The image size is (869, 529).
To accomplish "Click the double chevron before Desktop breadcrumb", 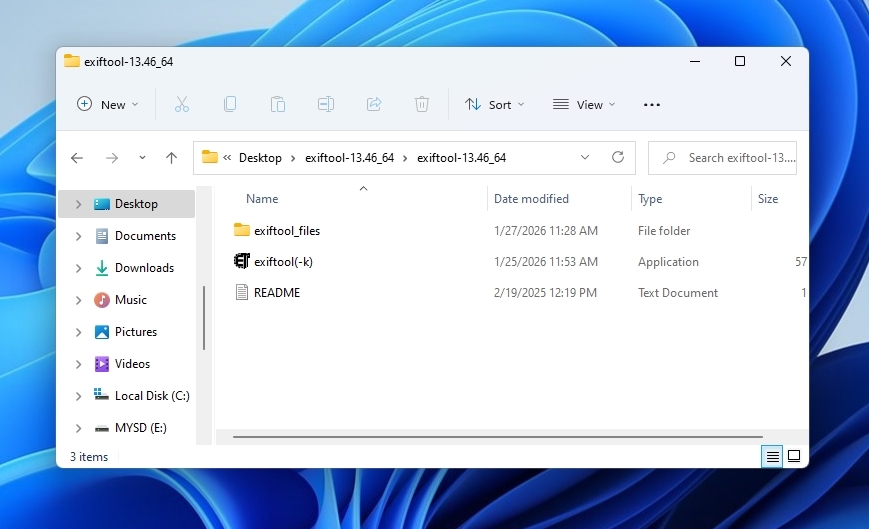I will [227, 158].
